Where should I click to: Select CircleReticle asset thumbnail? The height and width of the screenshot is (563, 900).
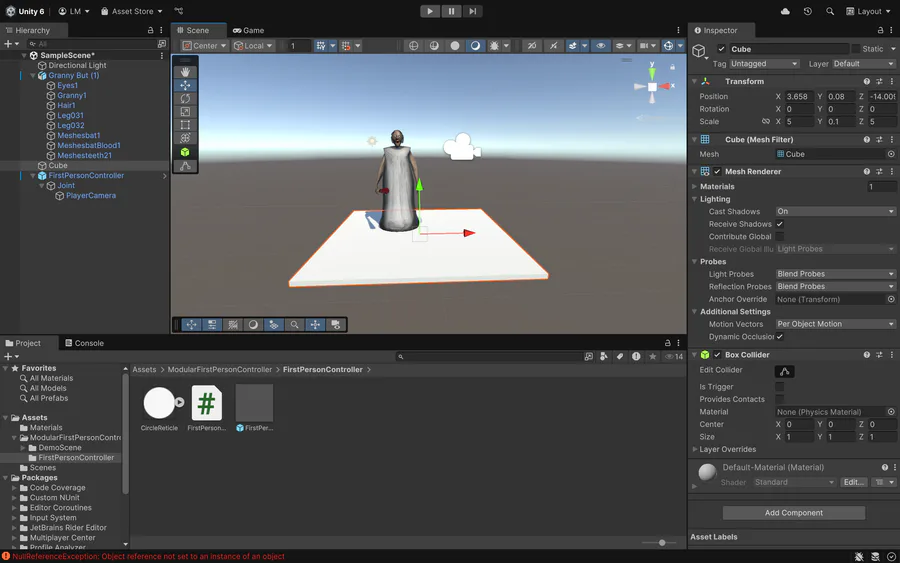[x=159, y=403]
